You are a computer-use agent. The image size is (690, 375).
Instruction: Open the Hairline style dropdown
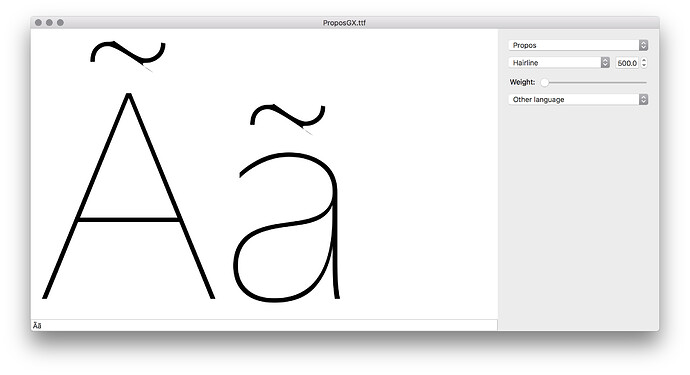click(x=559, y=62)
